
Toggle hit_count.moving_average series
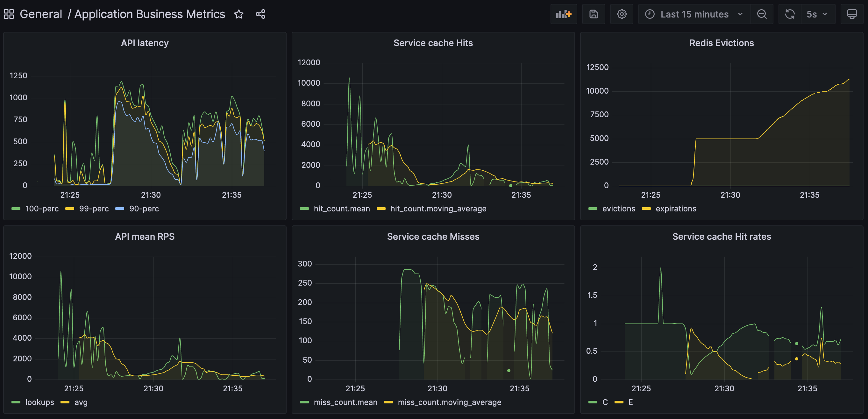pyautogui.click(x=438, y=209)
